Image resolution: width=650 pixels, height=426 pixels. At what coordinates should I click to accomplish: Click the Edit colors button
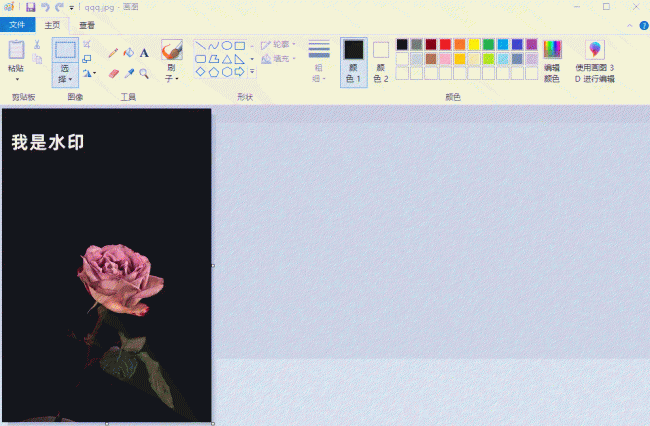pyautogui.click(x=552, y=61)
